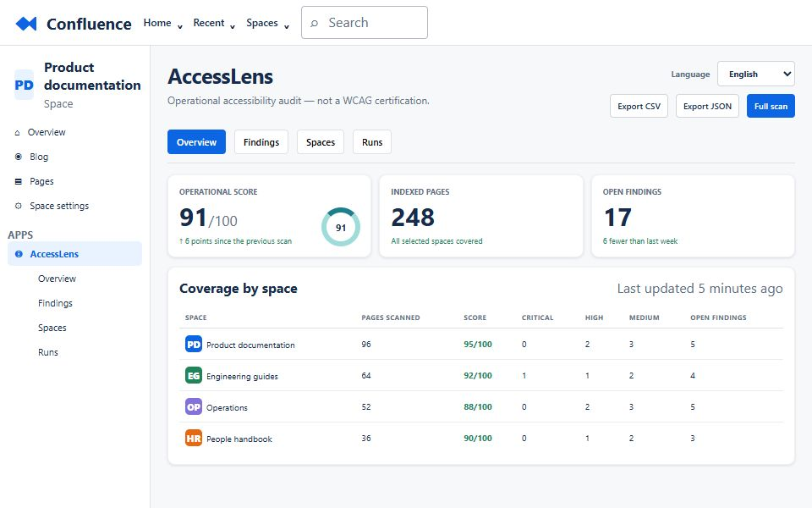Click the HR badge for People handbook

click(x=194, y=438)
